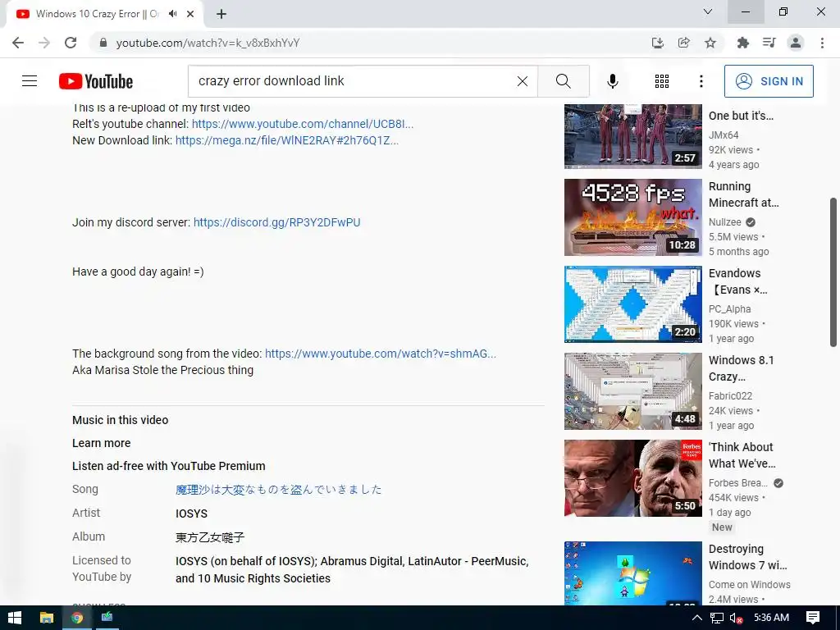This screenshot has height=630, width=840.
Task: Click the muted volume tray icon
Action: click(736, 618)
